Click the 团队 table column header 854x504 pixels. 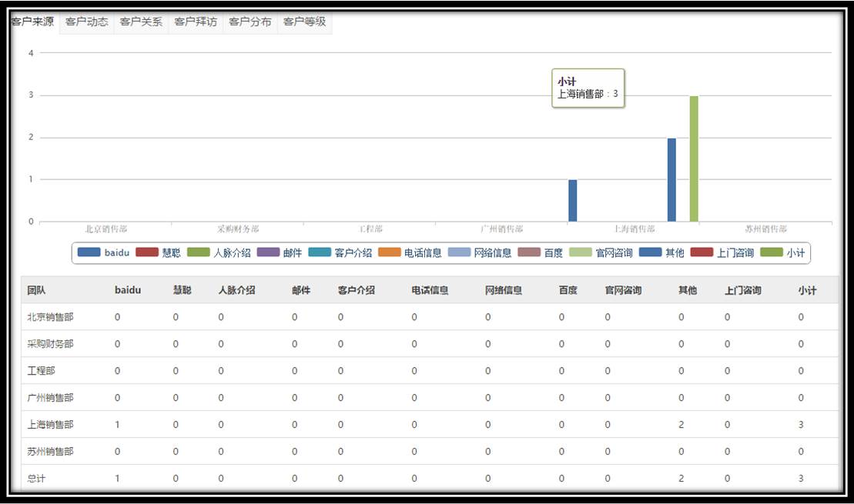coord(37,290)
